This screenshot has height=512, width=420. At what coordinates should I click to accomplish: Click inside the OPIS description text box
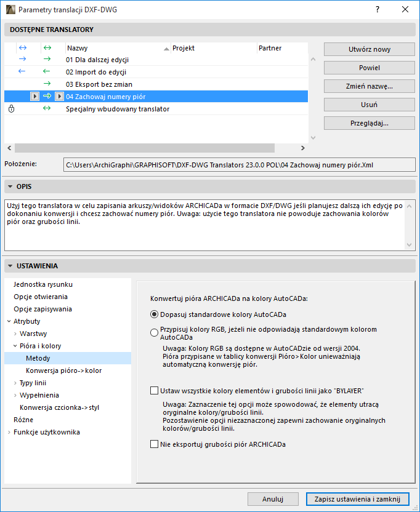[x=204, y=225]
